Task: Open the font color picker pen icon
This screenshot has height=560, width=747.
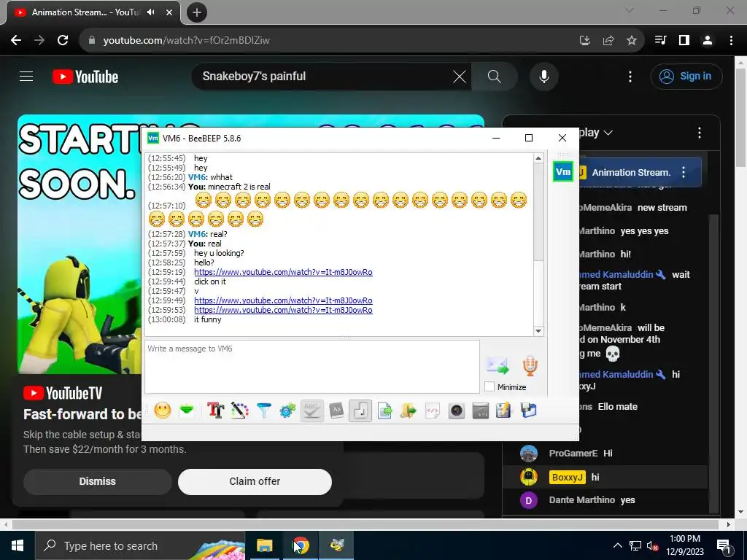Action: 239,411
